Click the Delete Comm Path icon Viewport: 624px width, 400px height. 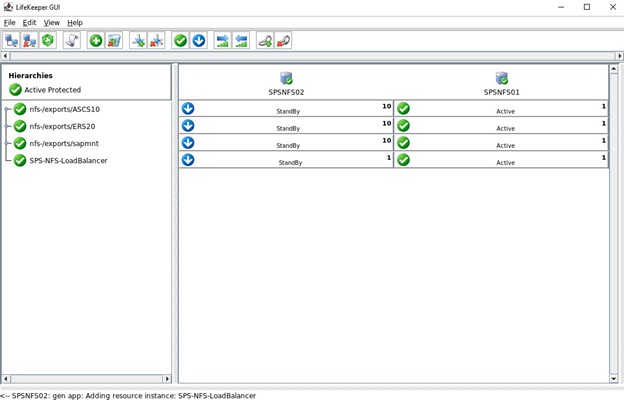[x=156, y=41]
